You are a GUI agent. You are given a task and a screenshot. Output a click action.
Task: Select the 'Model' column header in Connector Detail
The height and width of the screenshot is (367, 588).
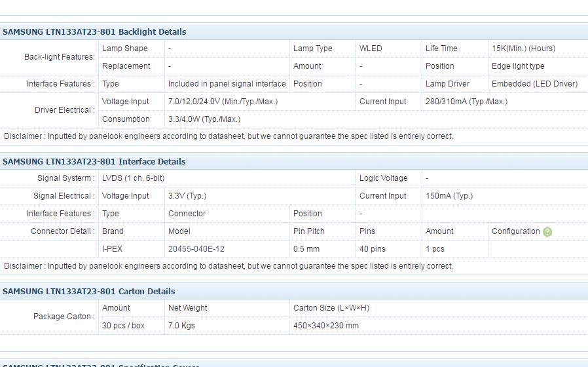[x=179, y=231]
